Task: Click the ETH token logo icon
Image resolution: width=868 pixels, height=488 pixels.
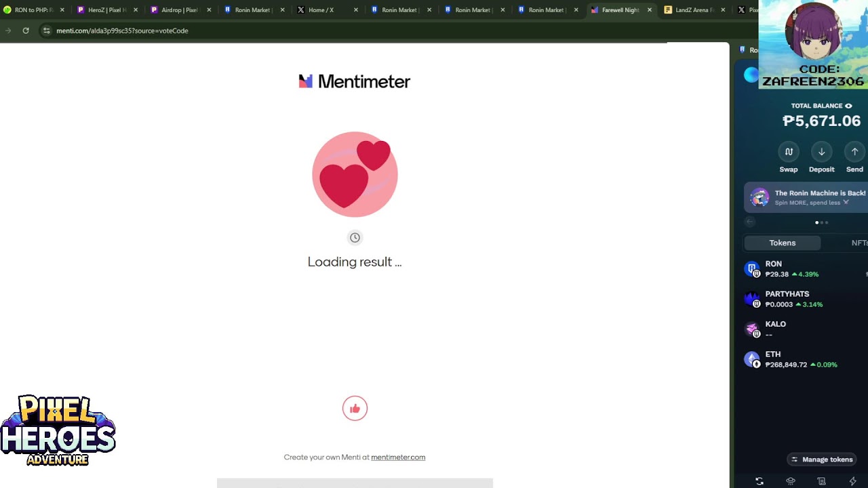Action: point(752,359)
